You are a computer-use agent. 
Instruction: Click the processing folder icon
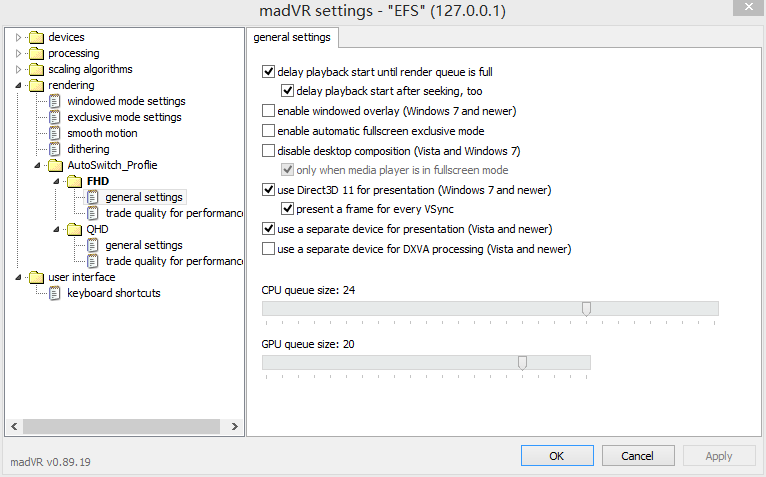(37, 54)
